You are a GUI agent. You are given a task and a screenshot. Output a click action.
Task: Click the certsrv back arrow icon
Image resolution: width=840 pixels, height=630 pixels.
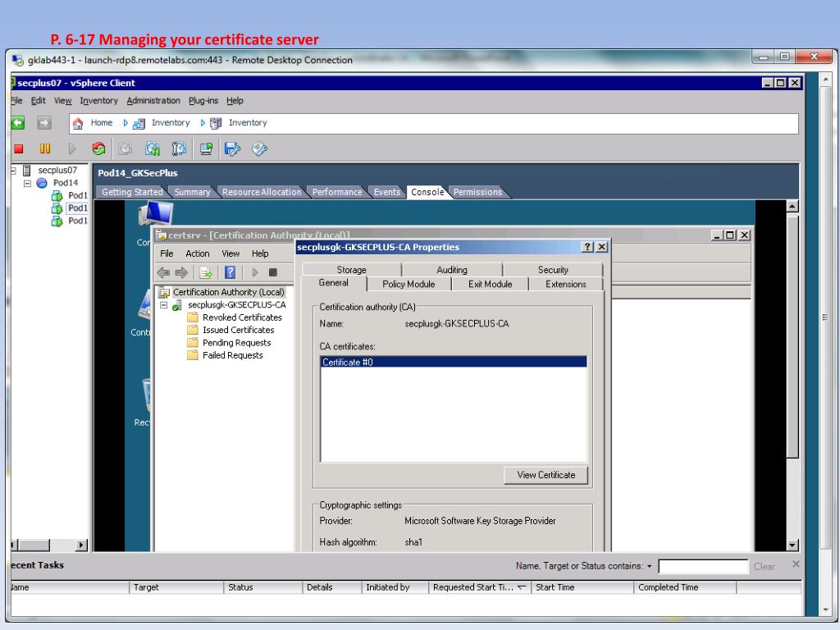pos(163,272)
